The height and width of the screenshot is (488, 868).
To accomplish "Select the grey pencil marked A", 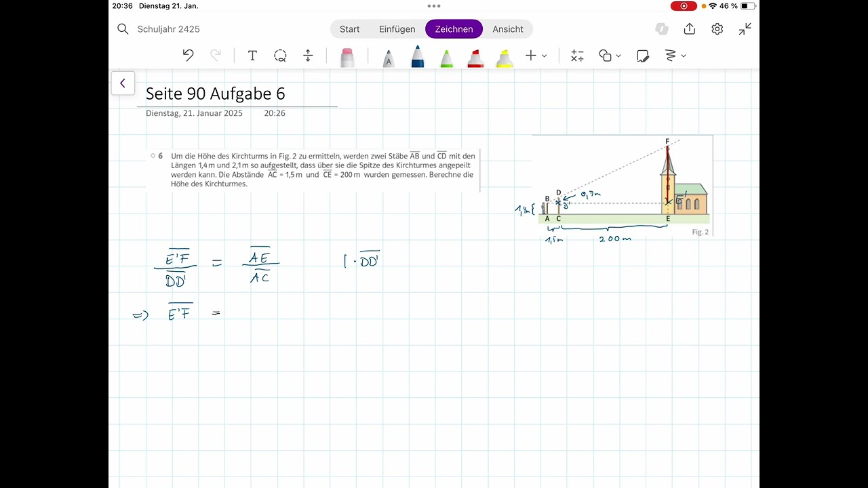I will pyautogui.click(x=388, y=58).
